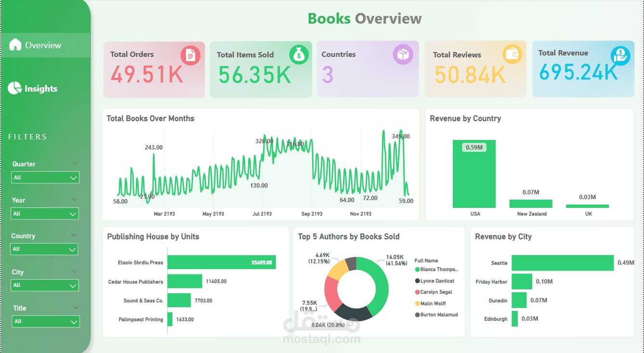The image size is (644, 353).
Task: Click the money bag icon on Total Items Sold card
Action: [x=299, y=55]
